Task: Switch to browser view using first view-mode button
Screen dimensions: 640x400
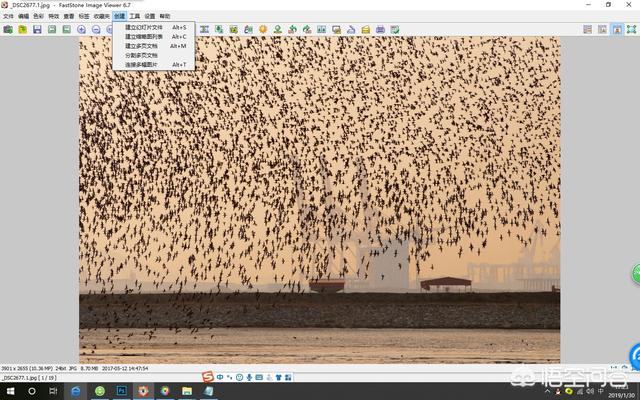Action: tap(588, 30)
